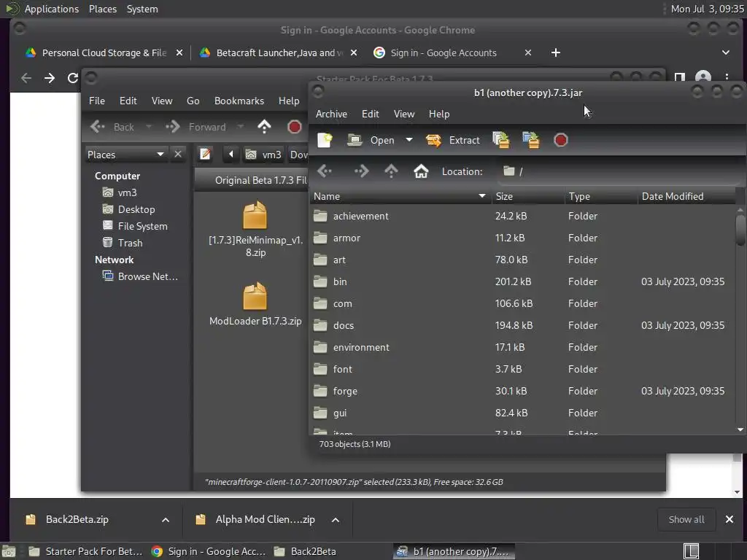Screen dimensions: 747x560
Task: Click the file manager Back button
Action: pos(113,127)
